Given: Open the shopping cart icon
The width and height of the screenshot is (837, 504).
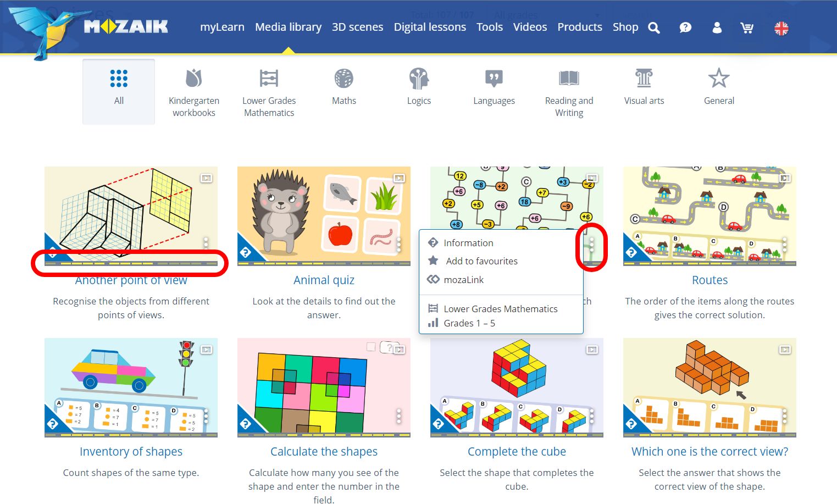Looking at the screenshot, I should tap(747, 27).
